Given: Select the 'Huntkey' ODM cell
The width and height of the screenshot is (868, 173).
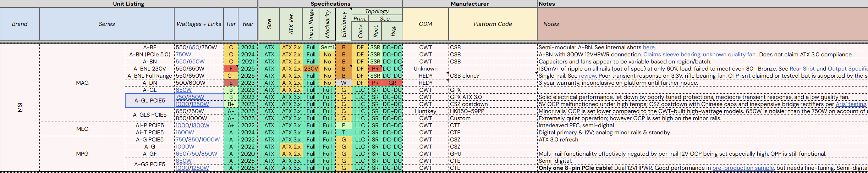Looking at the screenshot, I should pos(425,111).
